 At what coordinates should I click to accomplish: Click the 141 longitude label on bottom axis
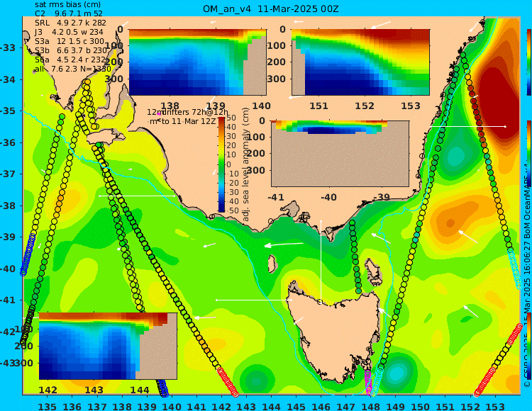click(196, 406)
